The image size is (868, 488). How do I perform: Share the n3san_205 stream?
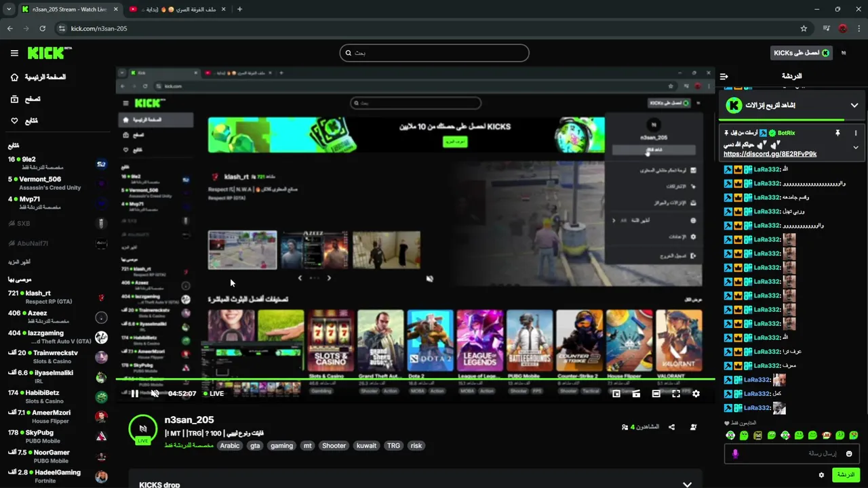click(671, 427)
